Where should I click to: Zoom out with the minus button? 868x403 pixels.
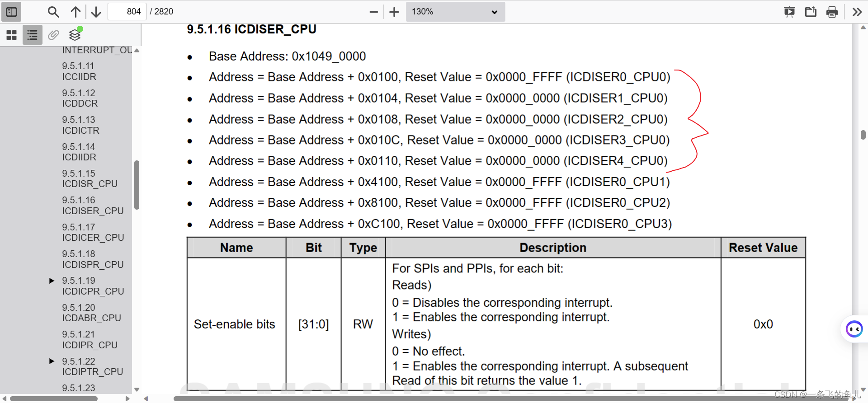373,12
